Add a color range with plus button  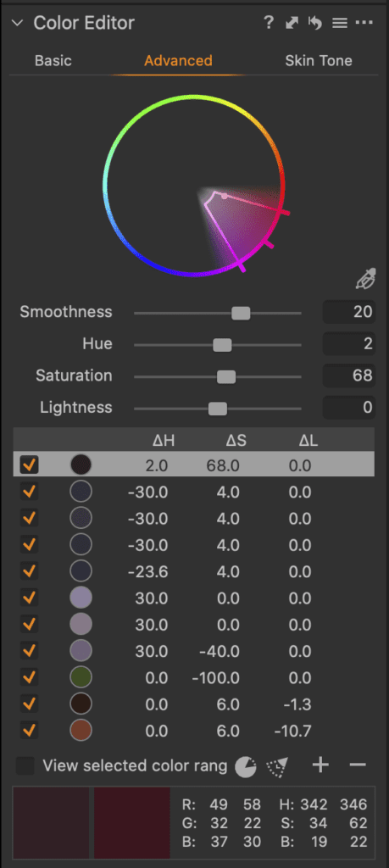coord(320,765)
